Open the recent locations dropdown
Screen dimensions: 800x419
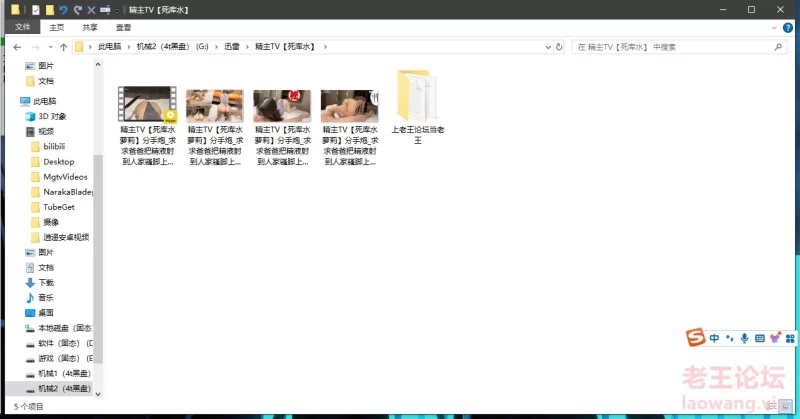[x=50, y=47]
